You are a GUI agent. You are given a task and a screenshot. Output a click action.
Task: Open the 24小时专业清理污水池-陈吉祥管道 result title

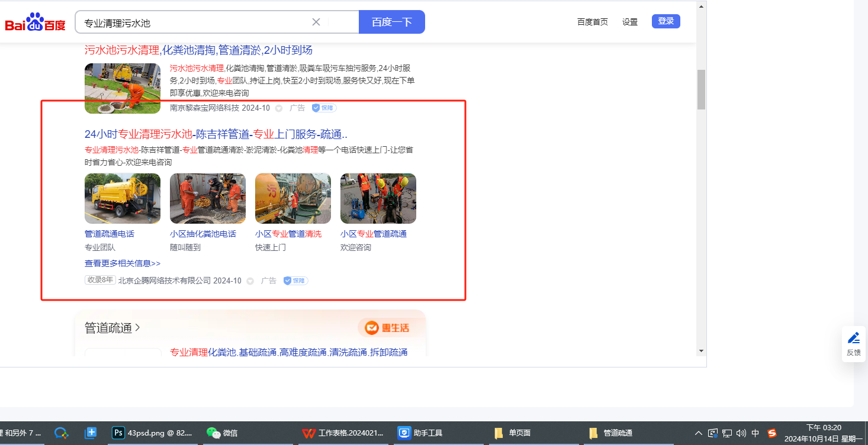[216, 134]
